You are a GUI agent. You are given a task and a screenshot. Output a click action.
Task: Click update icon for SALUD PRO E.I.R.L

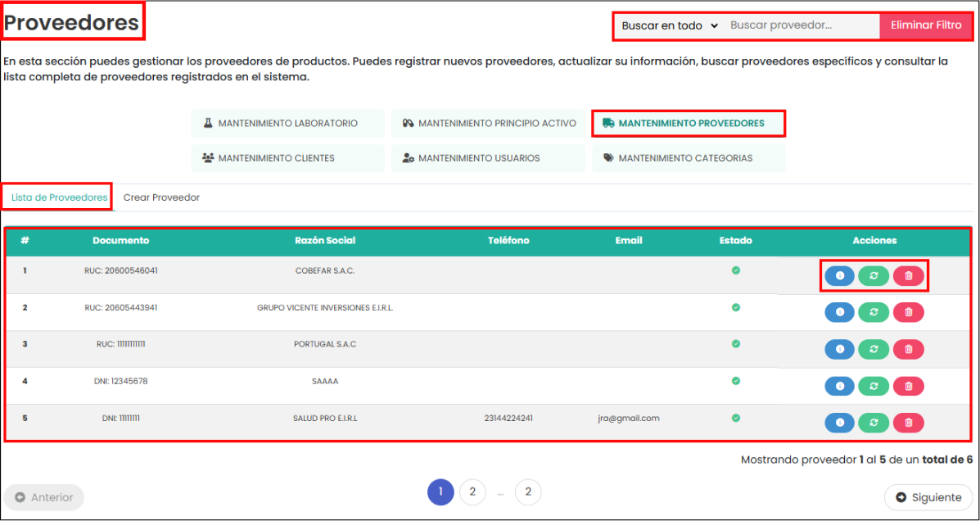click(874, 423)
